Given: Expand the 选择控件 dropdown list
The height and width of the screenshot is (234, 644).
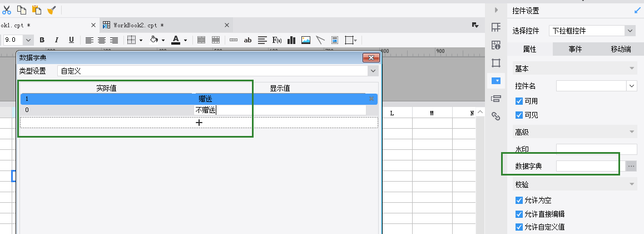Looking at the screenshot, I should click(630, 31).
